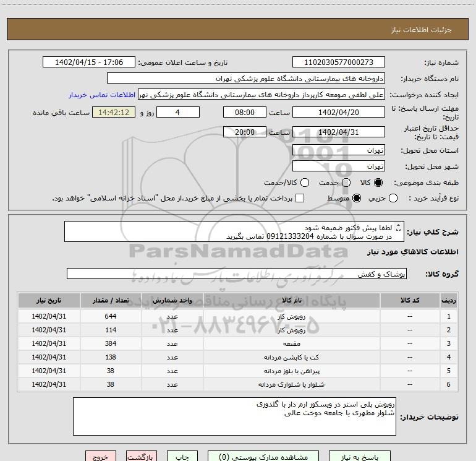The height and width of the screenshot is (461, 476).
Task: Click شلوار یا شلوارک مردانه item
Action: click(291, 385)
